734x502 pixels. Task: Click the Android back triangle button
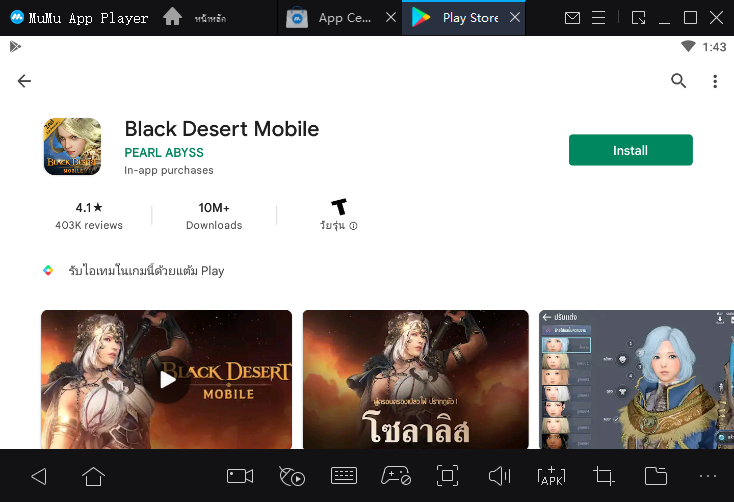pos(39,476)
